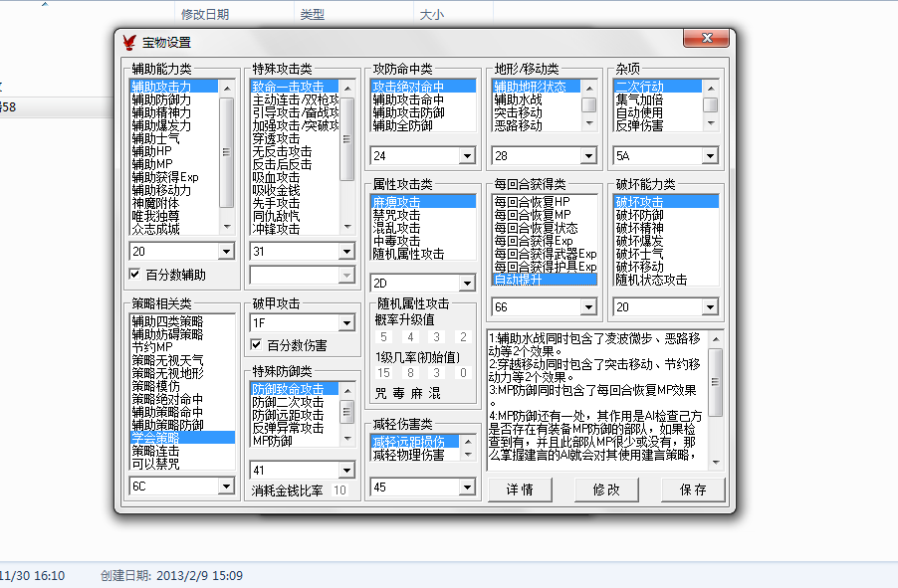Click the 消耗金钱比率 input field
898x588 pixels.
(340, 490)
